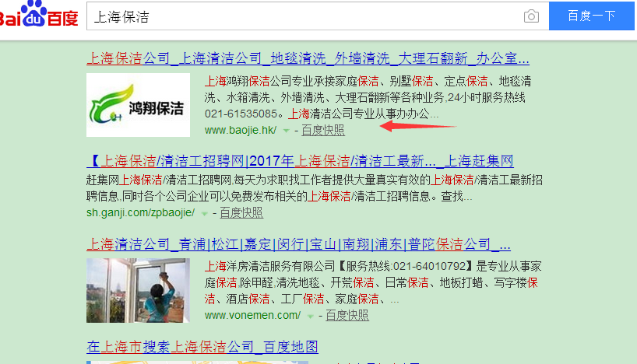Open camera image search icon
The image size is (637, 364).
pos(531,16)
